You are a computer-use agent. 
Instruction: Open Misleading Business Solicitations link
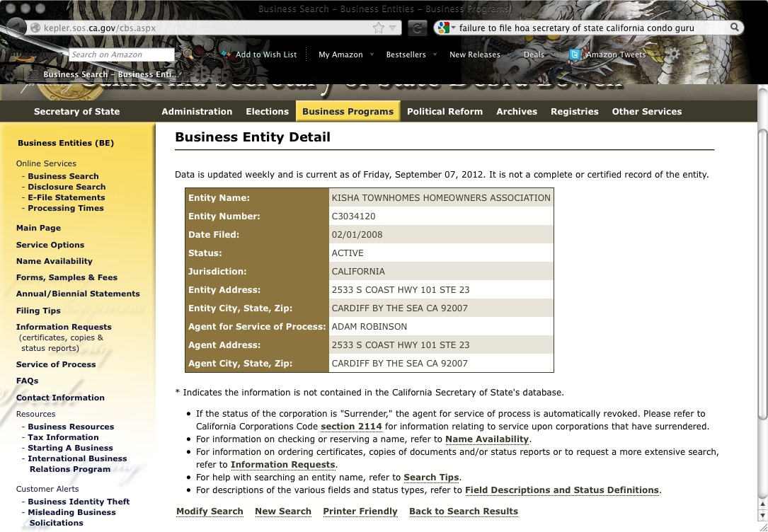coord(71,518)
